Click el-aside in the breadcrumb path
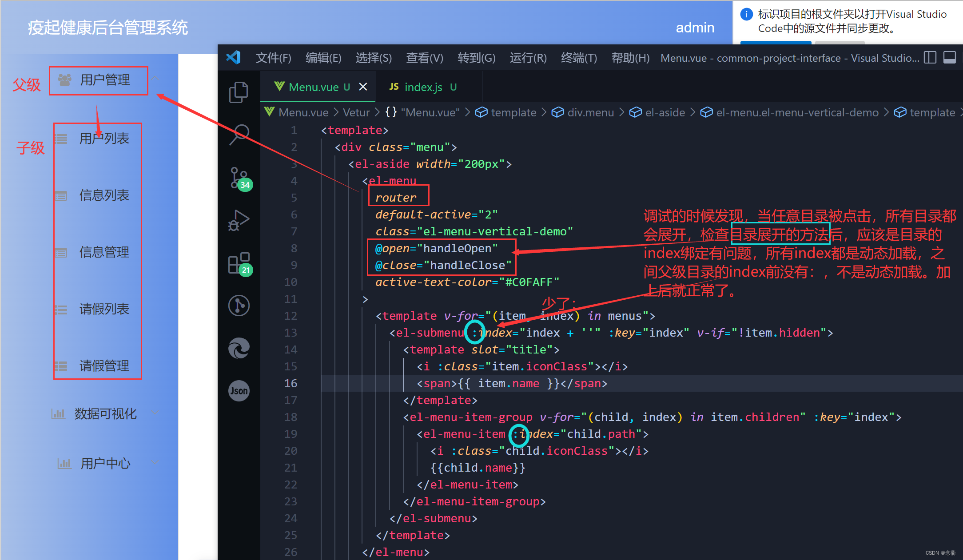 665,112
